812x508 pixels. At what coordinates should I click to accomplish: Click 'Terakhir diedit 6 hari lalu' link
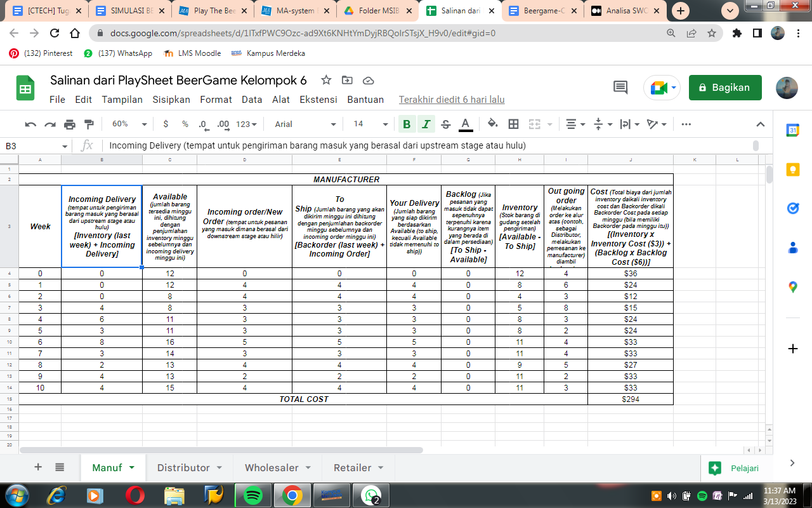tap(452, 99)
